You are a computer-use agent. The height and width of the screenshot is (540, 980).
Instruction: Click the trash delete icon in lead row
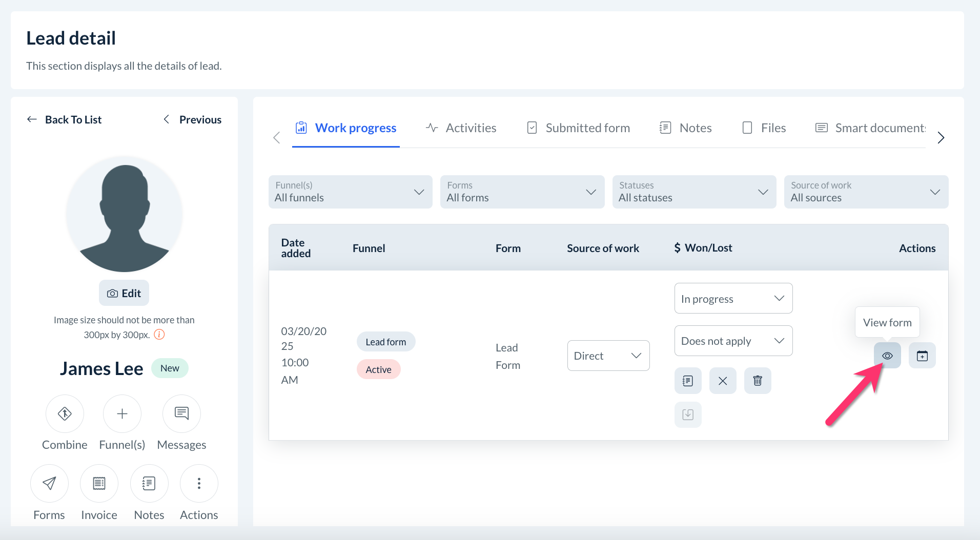758,381
